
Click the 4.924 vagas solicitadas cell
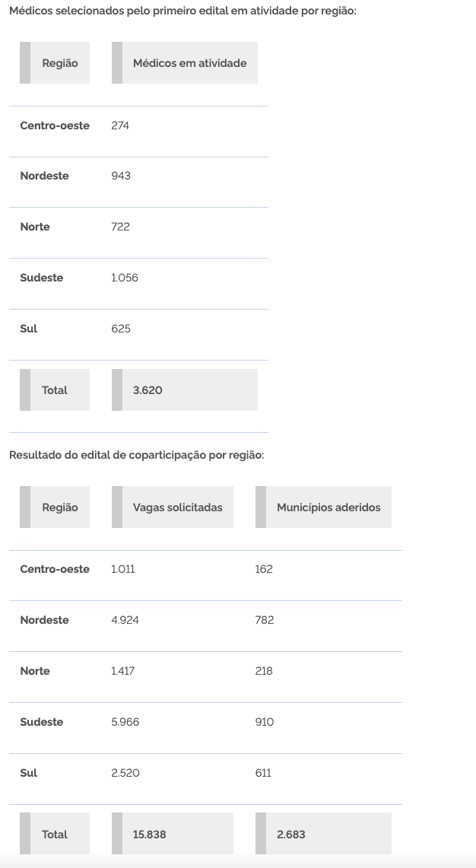tap(125, 620)
